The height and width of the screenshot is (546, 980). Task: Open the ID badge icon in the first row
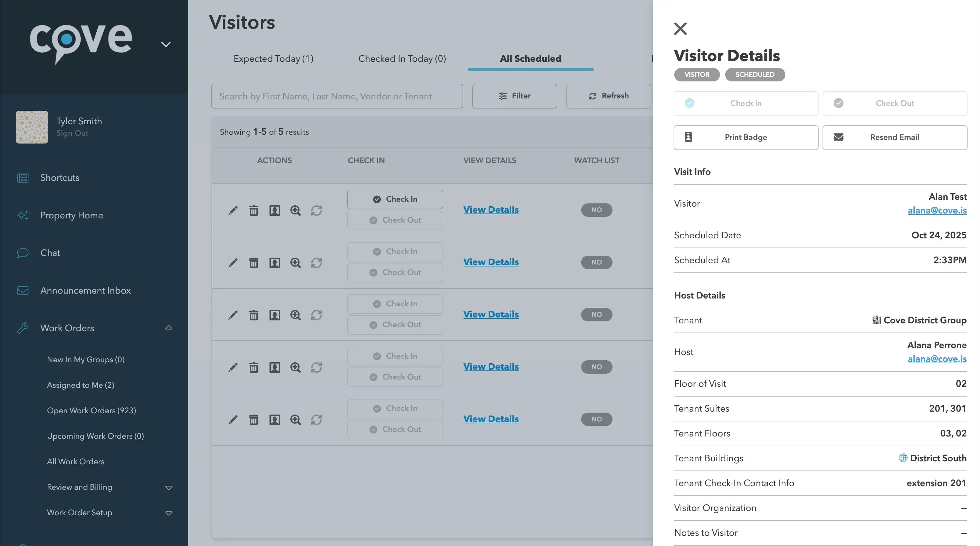tap(275, 210)
